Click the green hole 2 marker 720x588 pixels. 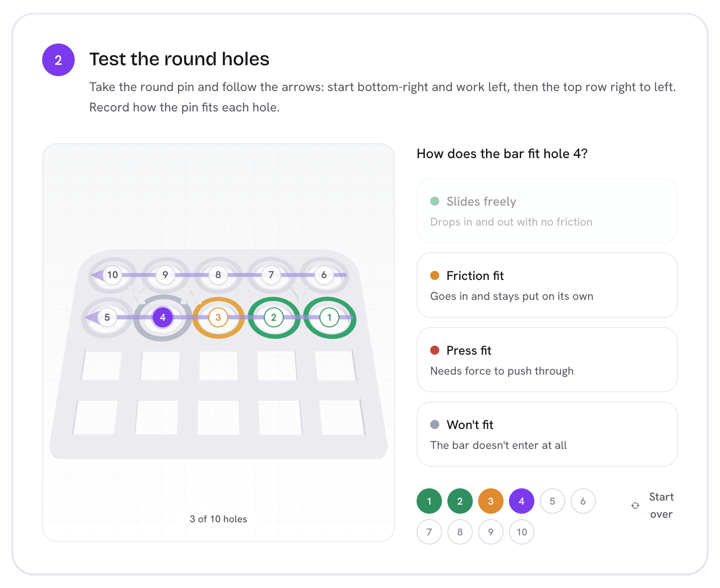tap(274, 318)
